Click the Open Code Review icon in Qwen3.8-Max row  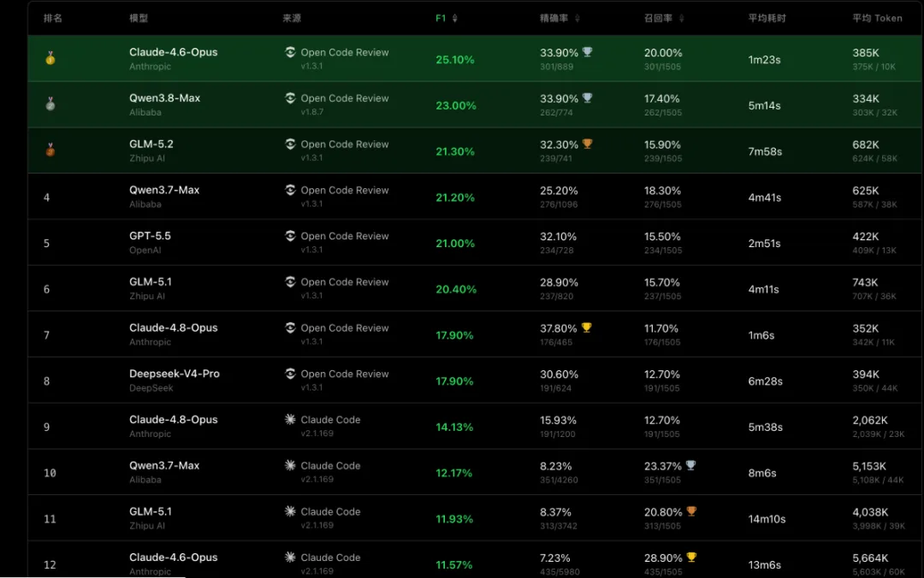coord(290,97)
